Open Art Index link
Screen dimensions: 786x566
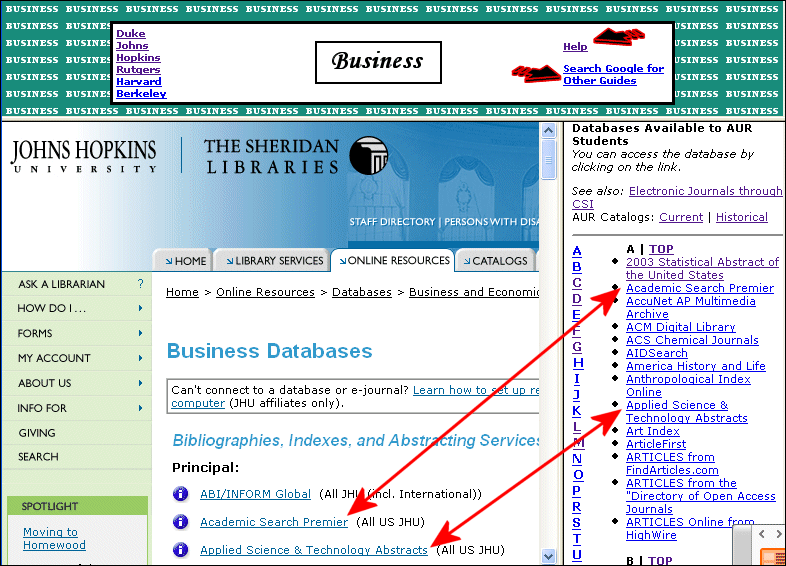[x=653, y=432]
